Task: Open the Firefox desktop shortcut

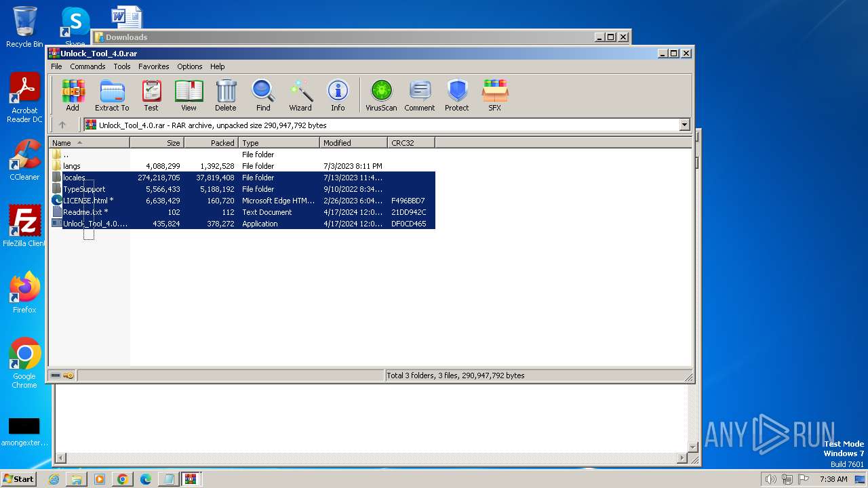Action: pos(24,293)
